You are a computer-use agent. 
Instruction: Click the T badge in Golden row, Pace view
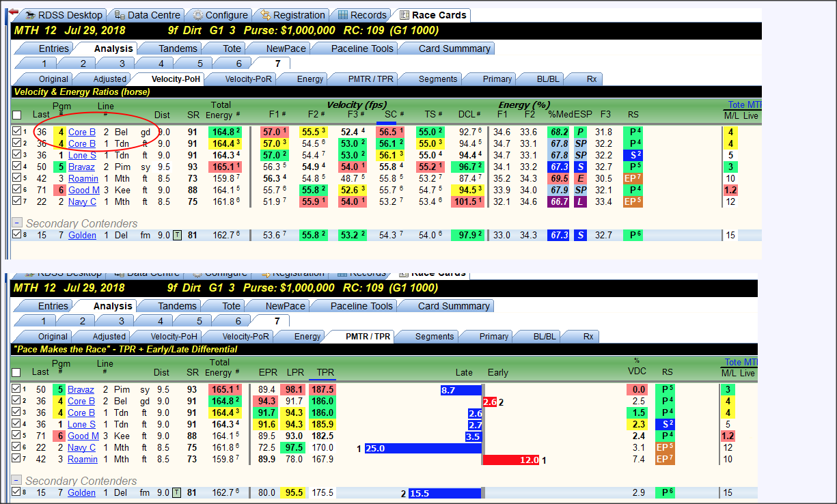(176, 493)
